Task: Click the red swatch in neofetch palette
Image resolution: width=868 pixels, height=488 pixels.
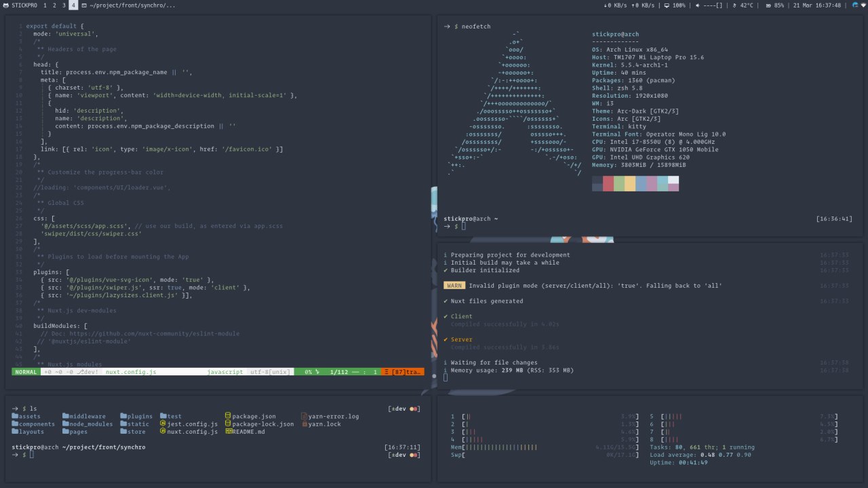Action: tap(608, 183)
